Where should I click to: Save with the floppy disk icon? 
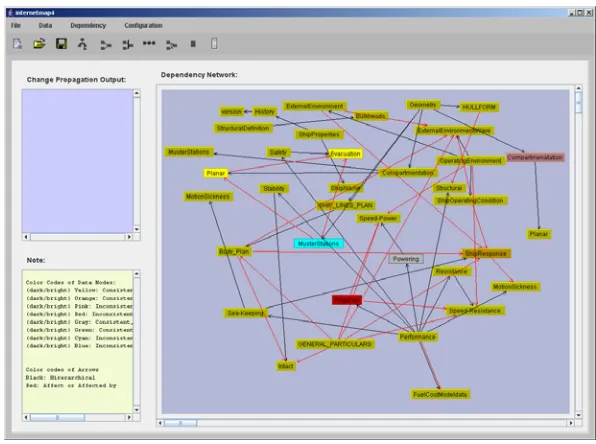pyautogui.click(x=61, y=44)
